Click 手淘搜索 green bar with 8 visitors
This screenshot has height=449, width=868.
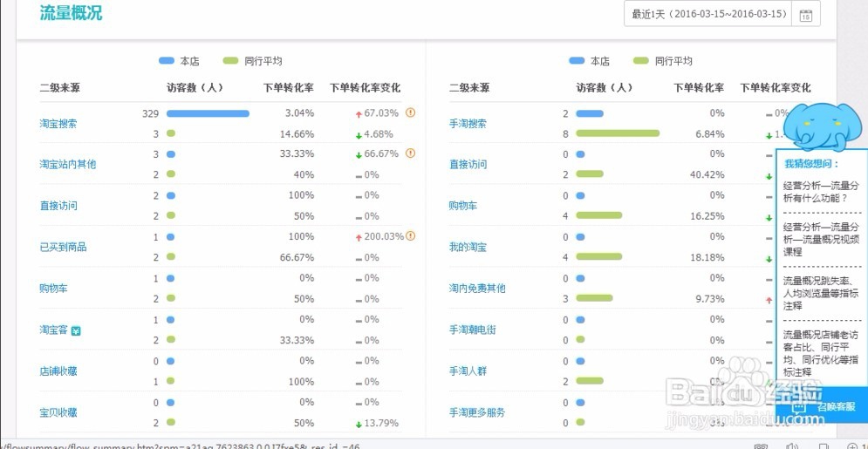(618, 133)
